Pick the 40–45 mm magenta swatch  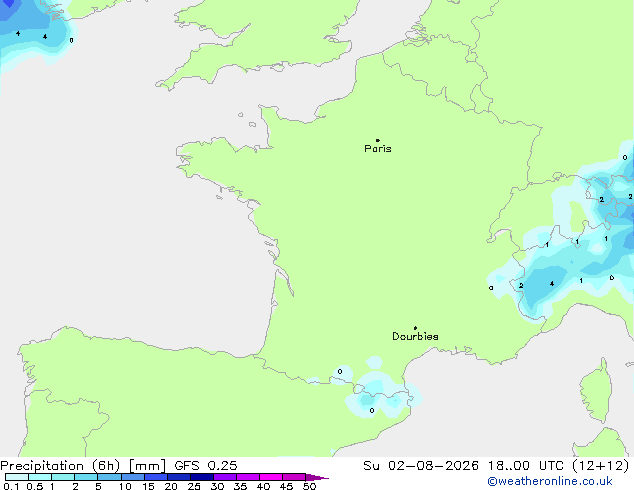point(271,477)
